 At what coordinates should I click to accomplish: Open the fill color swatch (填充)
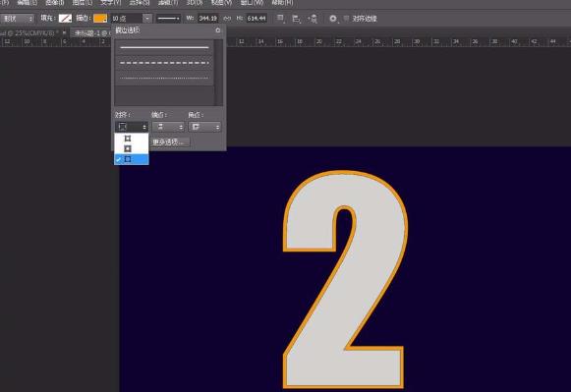[65, 19]
